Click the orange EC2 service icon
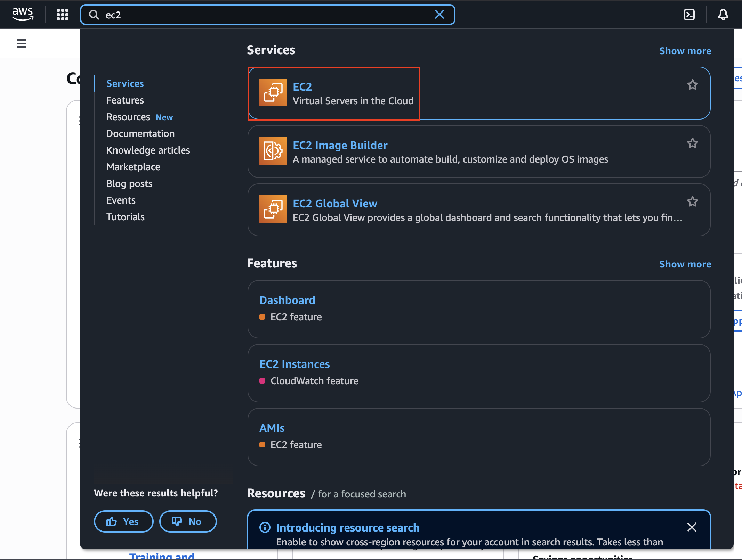This screenshot has width=742, height=560. pos(273,92)
